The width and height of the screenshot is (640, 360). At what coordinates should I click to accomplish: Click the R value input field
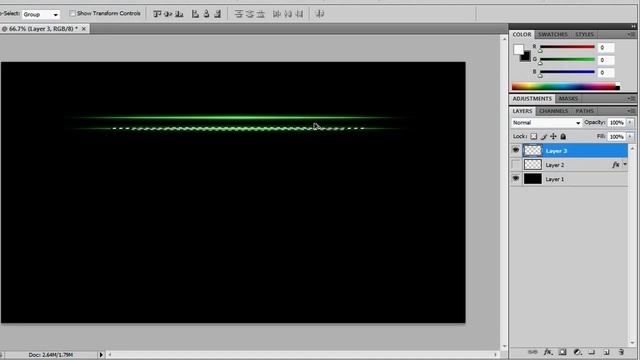tap(605, 48)
